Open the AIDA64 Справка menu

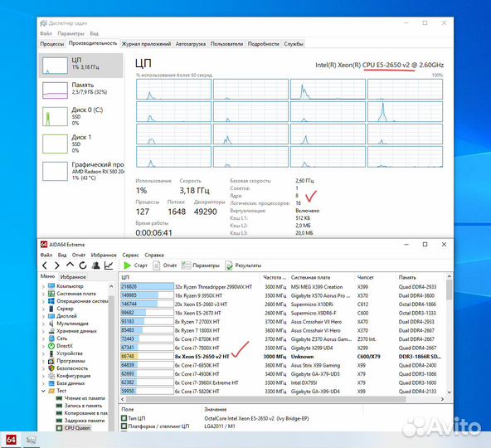pos(154,255)
